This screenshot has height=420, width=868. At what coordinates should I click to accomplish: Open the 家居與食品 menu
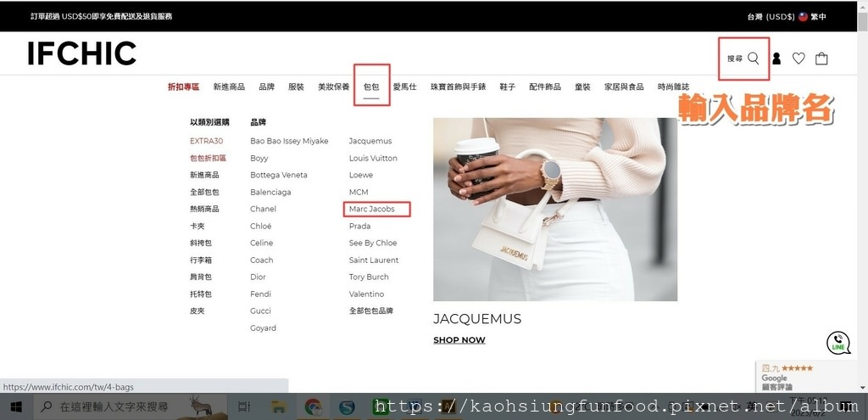pyautogui.click(x=624, y=87)
